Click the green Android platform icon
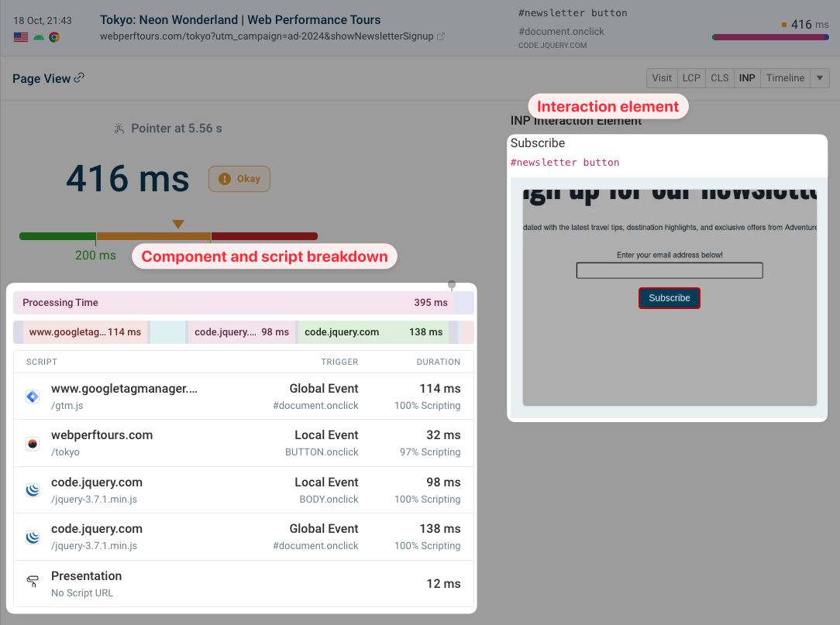Screen dimensions: 840x625 (x=38, y=36)
